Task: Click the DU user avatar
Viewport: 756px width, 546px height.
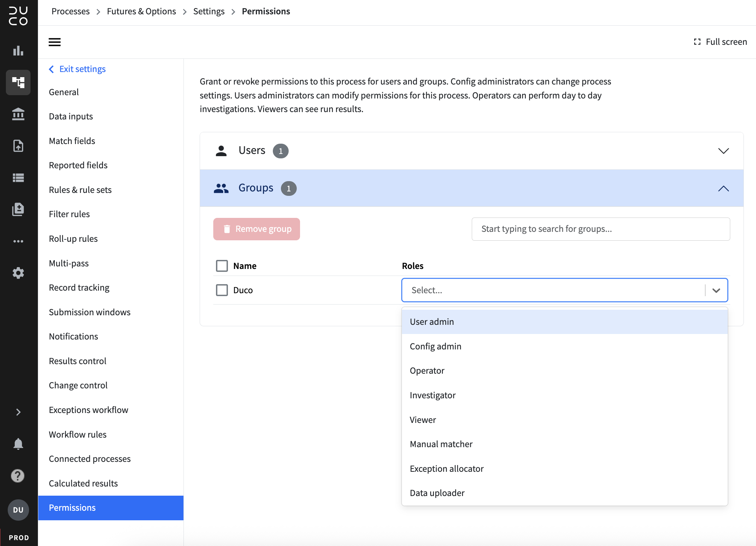Action: tap(18, 510)
